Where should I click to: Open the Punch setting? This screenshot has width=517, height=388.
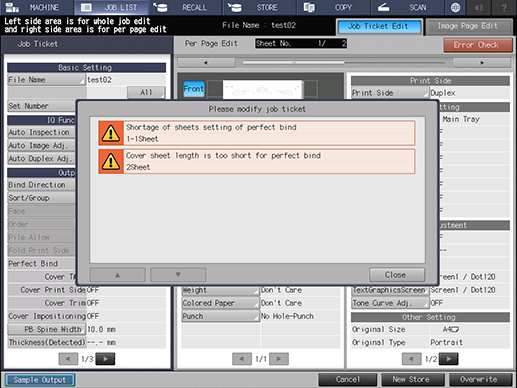pos(220,316)
